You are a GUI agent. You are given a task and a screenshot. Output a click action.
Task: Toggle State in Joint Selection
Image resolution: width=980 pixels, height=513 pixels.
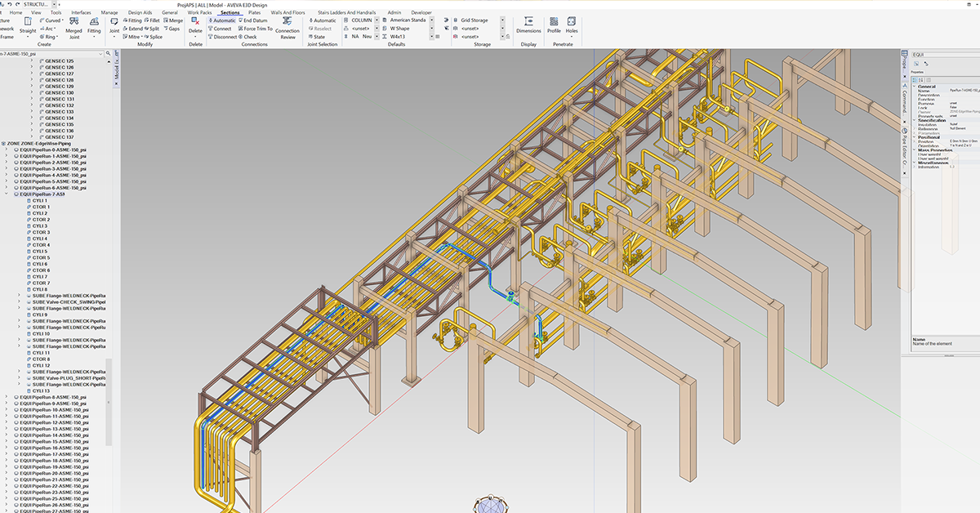[x=317, y=37]
